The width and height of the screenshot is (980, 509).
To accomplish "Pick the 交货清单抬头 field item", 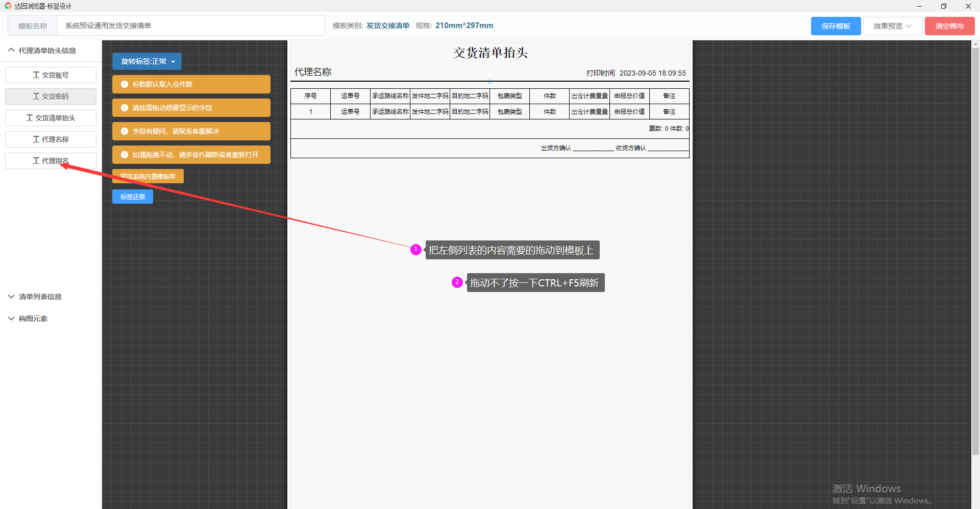I will coord(51,118).
